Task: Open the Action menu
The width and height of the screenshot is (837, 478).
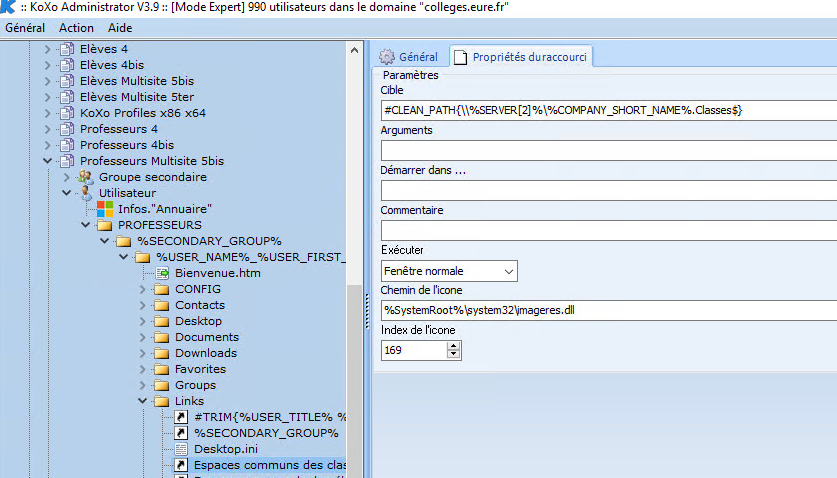Action: (76, 28)
